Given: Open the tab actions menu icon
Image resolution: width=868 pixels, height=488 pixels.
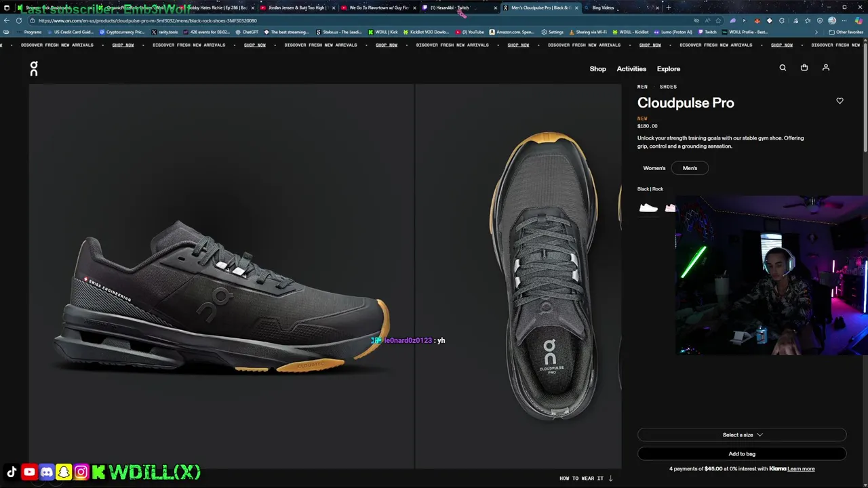Looking at the screenshot, I should pos(8,7).
